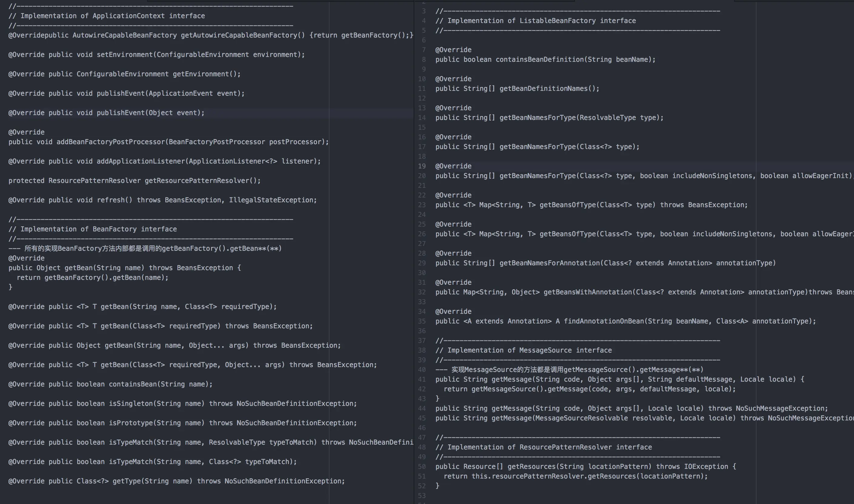Click the isSingleton(String name) line
Image resolution: width=854 pixels, height=504 pixels.
pyautogui.click(x=183, y=403)
